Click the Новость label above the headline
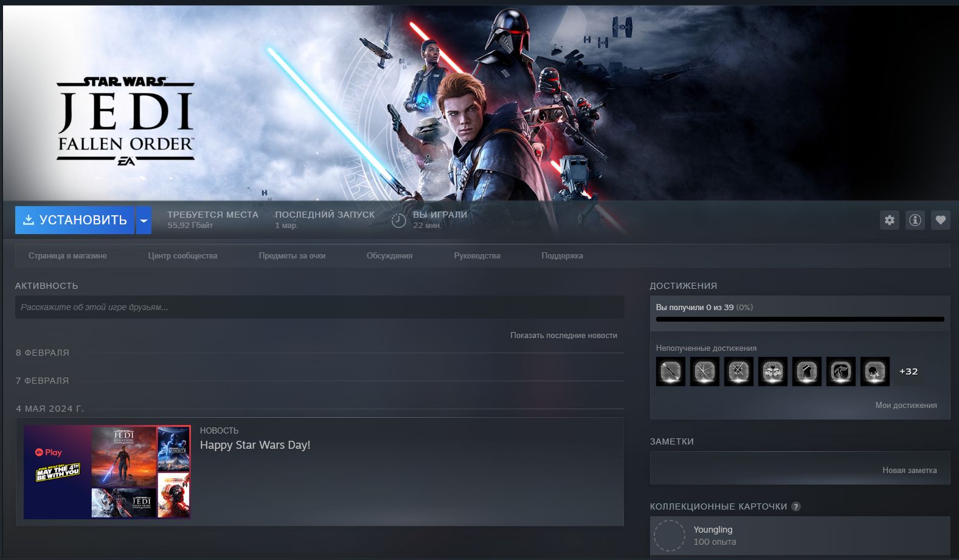Screen dimensions: 959x560 pyautogui.click(x=219, y=430)
